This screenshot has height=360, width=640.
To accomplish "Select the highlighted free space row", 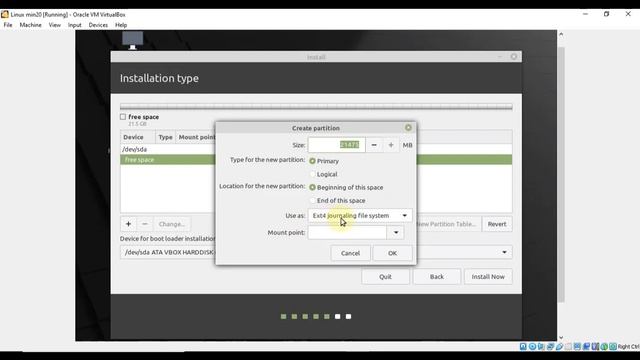I will [x=167, y=160].
